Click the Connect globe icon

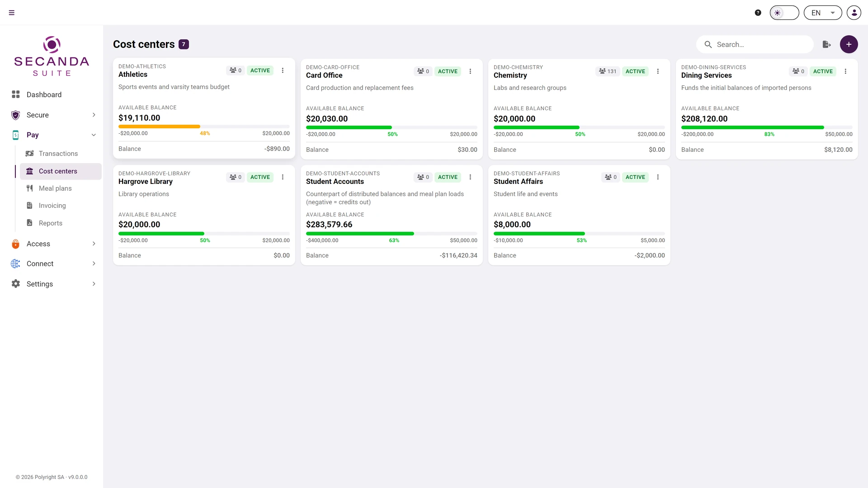pos(16,263)
